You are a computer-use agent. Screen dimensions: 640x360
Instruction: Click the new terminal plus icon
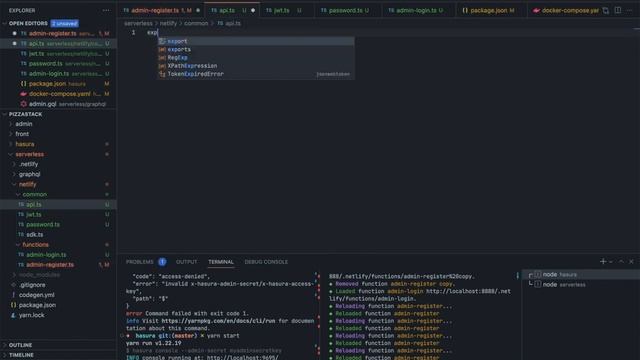coord(602,262)
